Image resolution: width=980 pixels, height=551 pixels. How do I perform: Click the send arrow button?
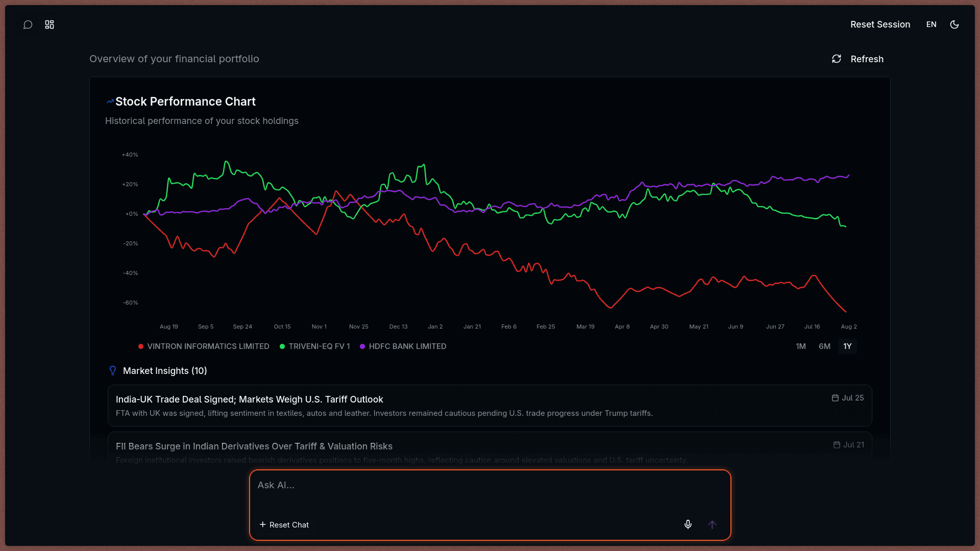[712, 524]
